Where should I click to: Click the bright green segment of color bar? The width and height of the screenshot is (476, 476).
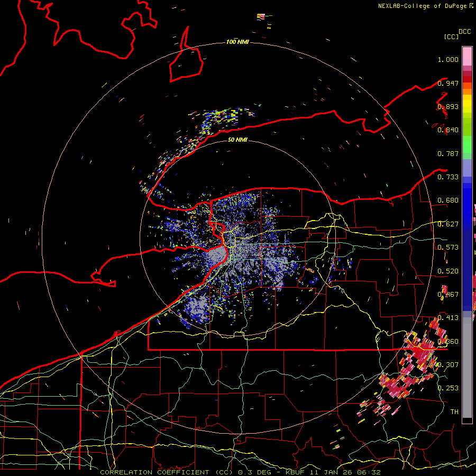tap(467, 144)
